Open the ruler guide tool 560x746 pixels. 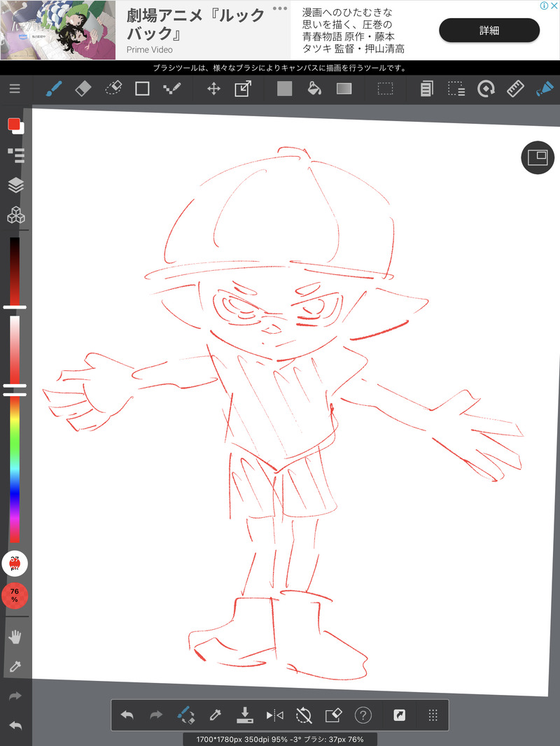pyautogui.click(x=515, y=88)
